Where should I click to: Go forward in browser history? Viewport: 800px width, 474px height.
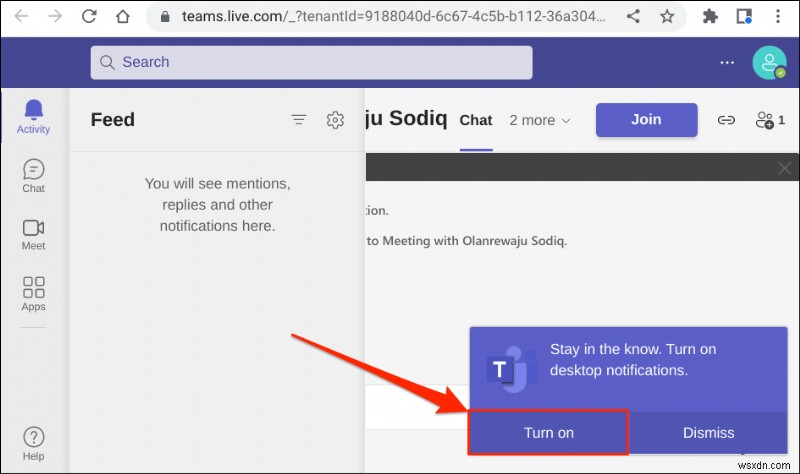55,17
